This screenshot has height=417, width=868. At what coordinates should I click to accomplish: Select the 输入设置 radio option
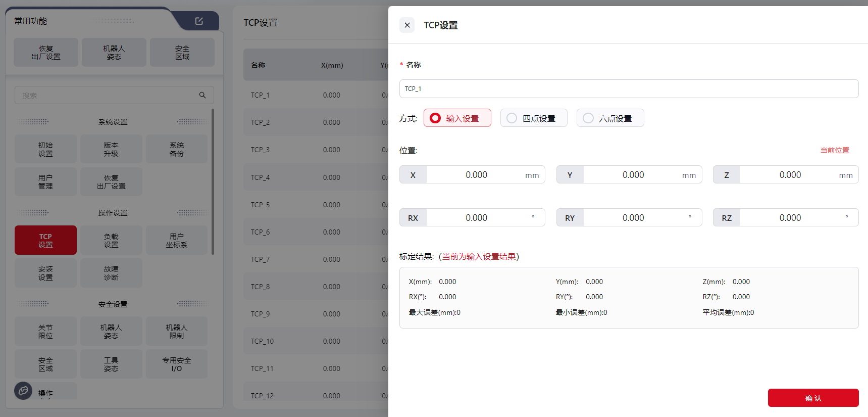coord(457,118)
